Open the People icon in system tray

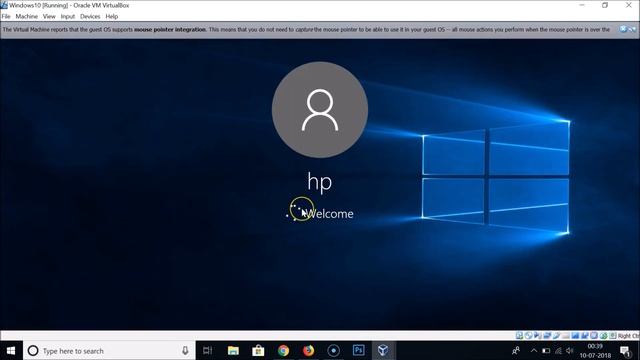[x=516, y=351]
